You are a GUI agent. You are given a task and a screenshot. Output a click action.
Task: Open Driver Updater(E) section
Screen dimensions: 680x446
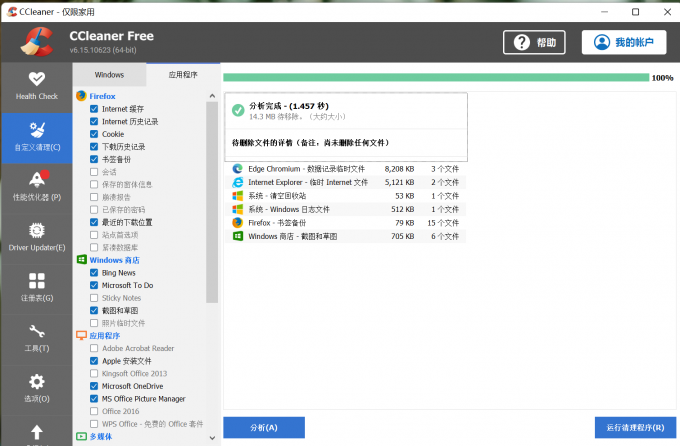[37, 239]
